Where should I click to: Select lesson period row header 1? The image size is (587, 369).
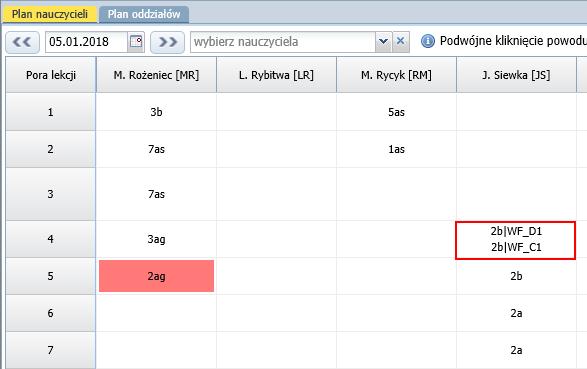(51, 112)
